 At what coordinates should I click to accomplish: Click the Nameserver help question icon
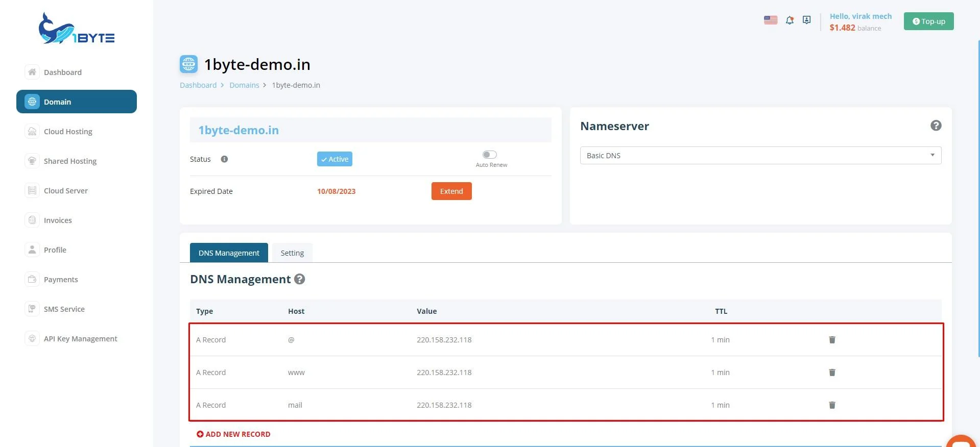coord(936,126)
